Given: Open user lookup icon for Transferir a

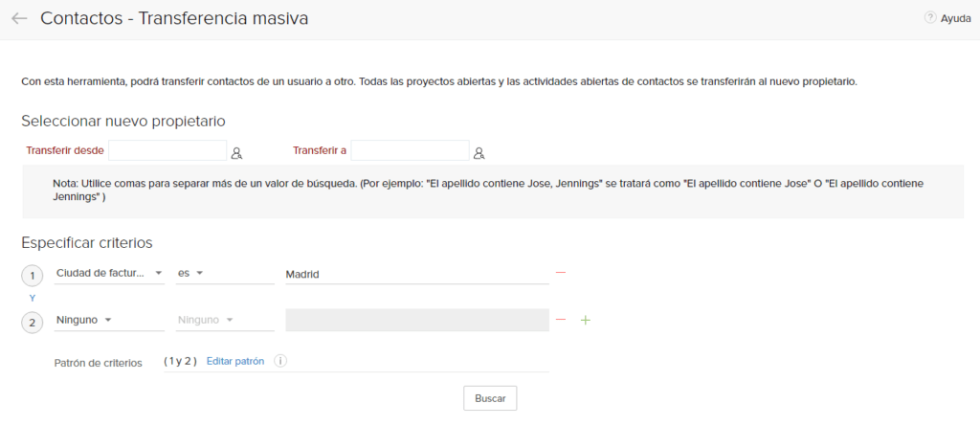Looking at the screenshot, I should (x=479, y=153).
